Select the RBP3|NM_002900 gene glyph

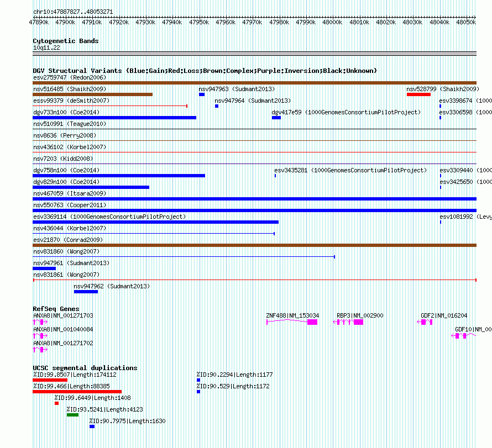pos(348,322)
